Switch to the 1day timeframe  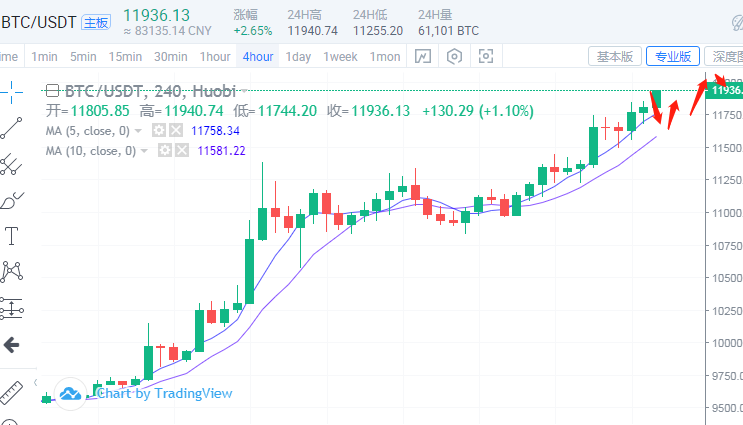tap(298, 57)
